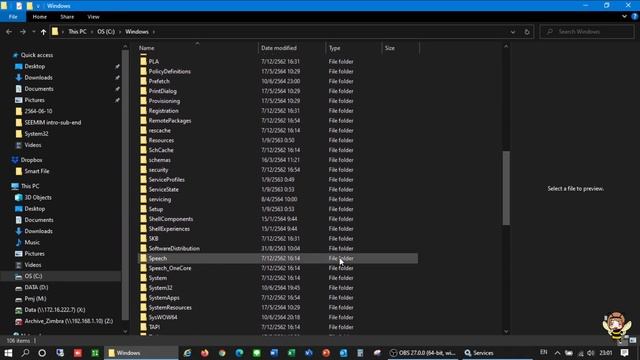Image resolution: width=640 pixels, height=360 pixels.
Task: Select the Provisioning folder
Action: coord(164,101)
